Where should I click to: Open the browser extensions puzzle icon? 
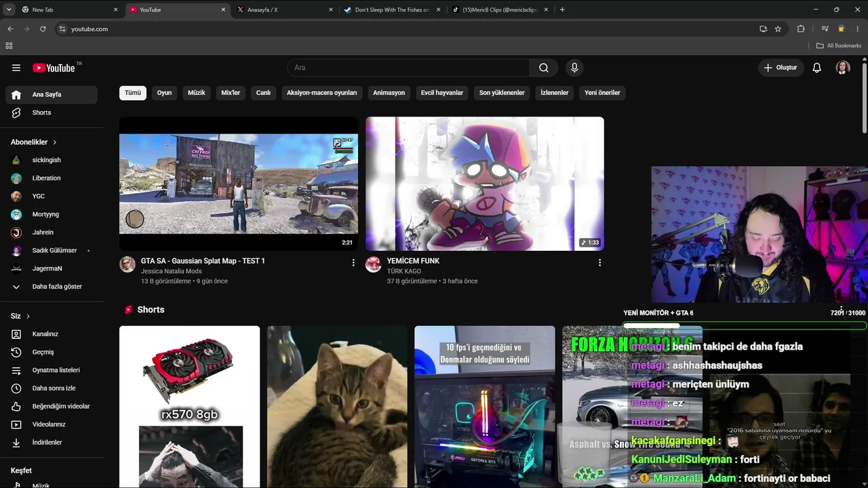click(801, 29)
